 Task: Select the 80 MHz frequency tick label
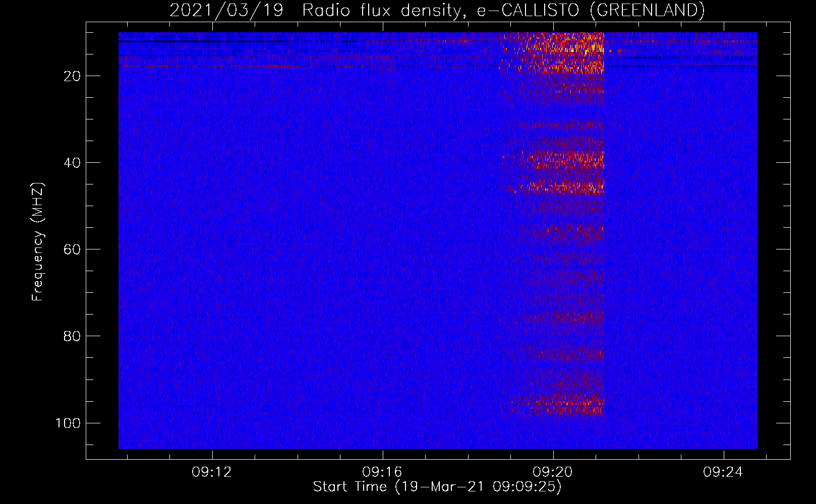72,336
